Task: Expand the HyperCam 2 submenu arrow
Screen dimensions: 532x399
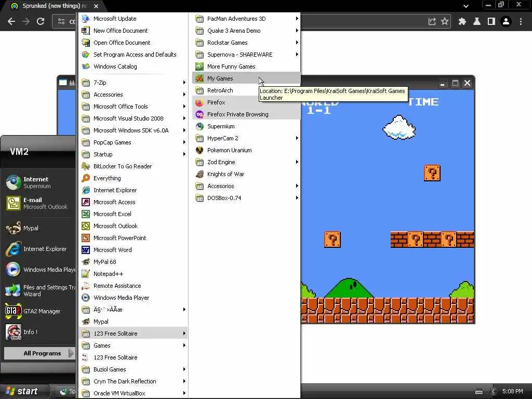Action: (x=297, y=138)
